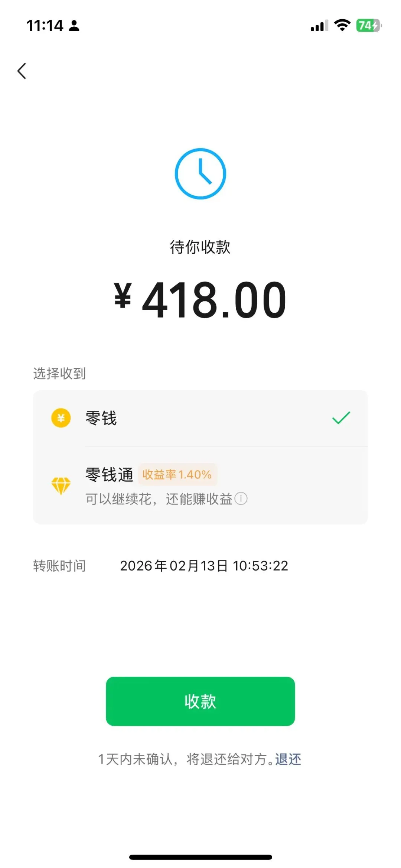
Task: Tap the back arrow icon
Action: pyautogui.click(x=22, y=71)
